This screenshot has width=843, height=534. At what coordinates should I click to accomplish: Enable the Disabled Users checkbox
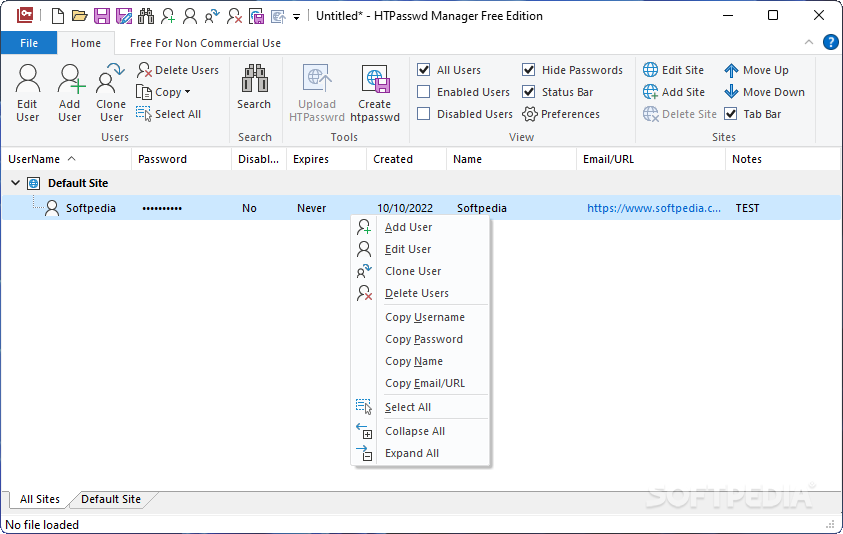pyautogui.click(x=424, y=114)
